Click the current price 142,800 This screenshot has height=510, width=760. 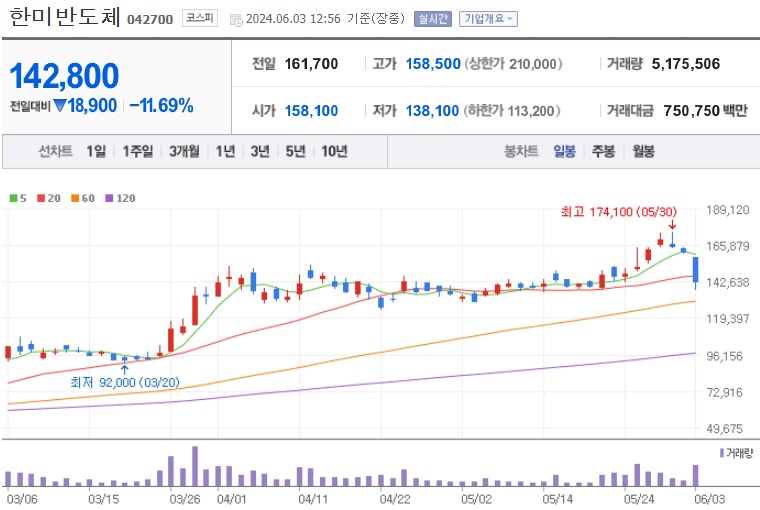pos(64,76)
